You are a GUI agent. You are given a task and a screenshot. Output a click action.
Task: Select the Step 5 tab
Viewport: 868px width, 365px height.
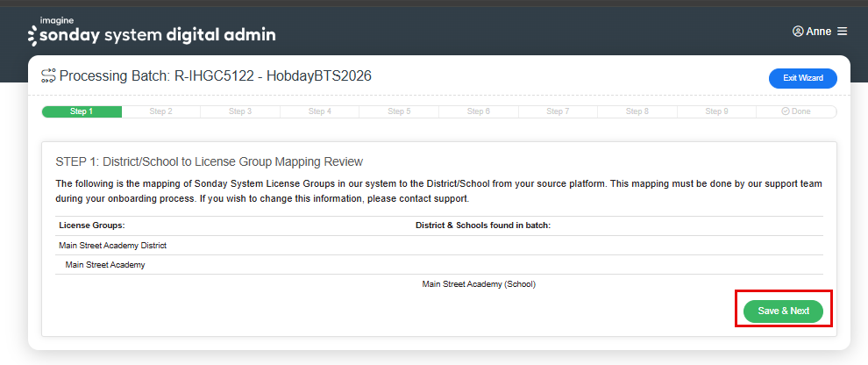(399, 111)
